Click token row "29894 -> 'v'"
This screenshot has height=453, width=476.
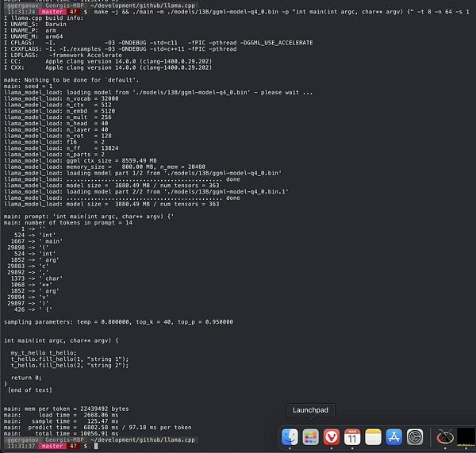point(29,298)
